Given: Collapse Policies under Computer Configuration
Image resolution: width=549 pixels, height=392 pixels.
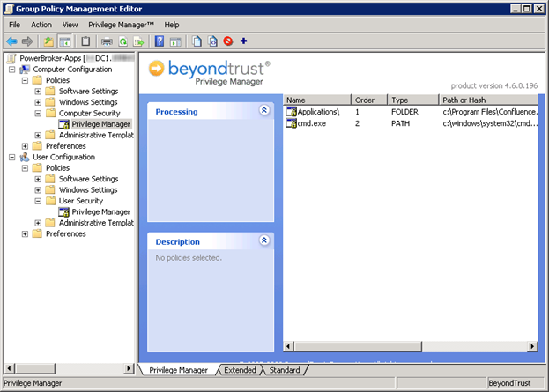Looking at the screenshot, I should pos(25,80).
